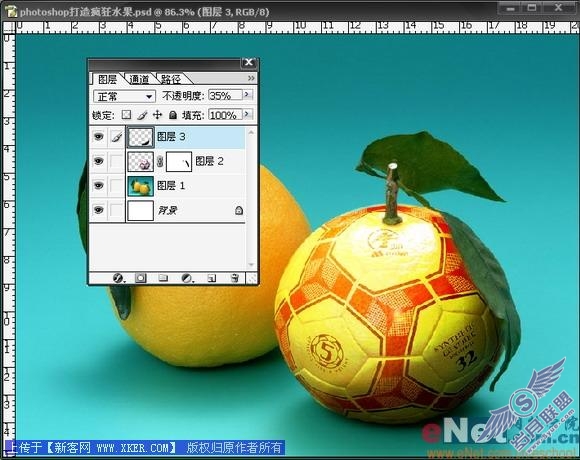Open the opacity 35% slider arrow

(x=247, y=95)
